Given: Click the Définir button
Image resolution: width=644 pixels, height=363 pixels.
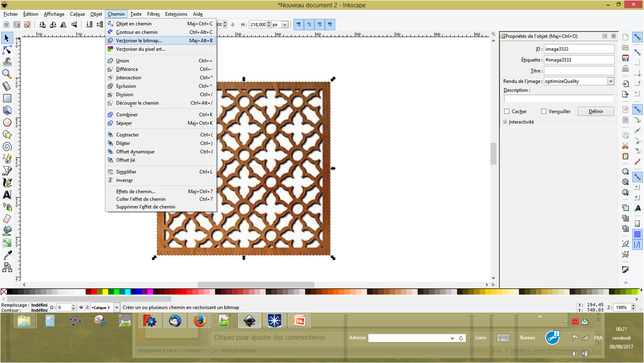Looking at the screenshot, I should click(x=596, y=111).
